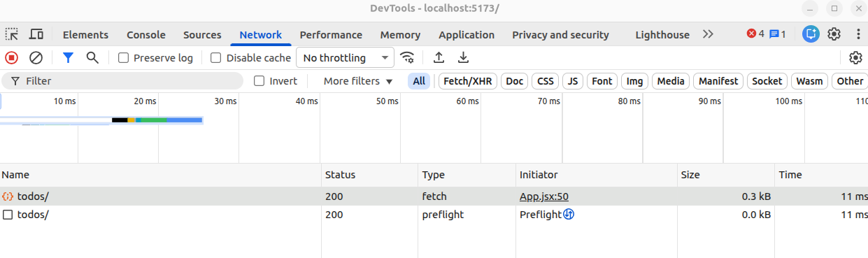Image resolution: width=868 pixels, height=258 pixels.
Task: Filter requests by Font
Action: (x=602, y=81)
